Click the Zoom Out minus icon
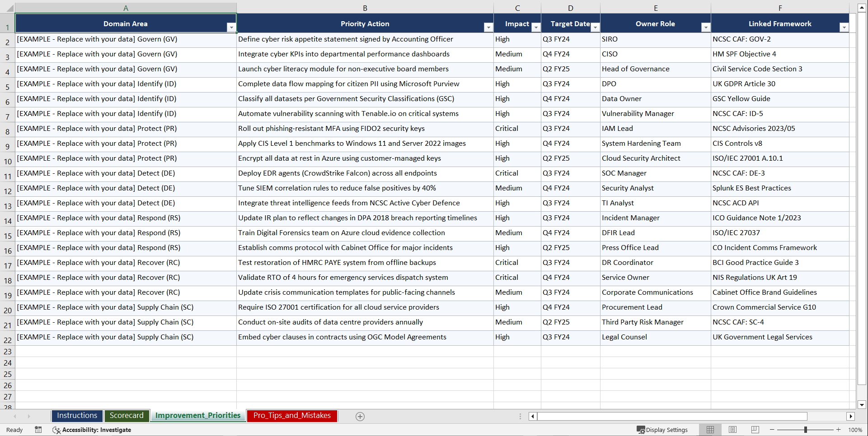868x436 pixels. click(772, 430)
